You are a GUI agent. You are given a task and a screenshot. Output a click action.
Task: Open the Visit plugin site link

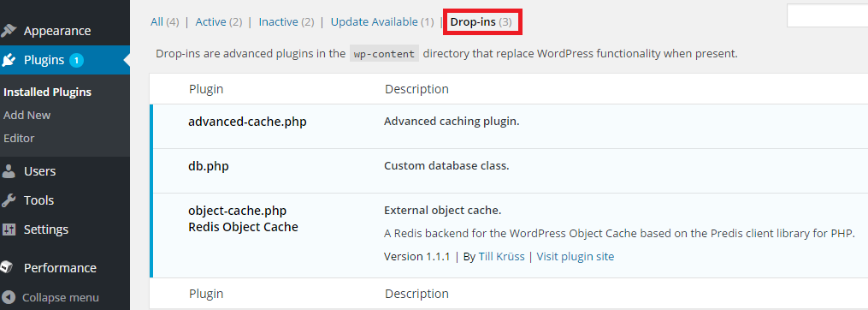point(576,257)
